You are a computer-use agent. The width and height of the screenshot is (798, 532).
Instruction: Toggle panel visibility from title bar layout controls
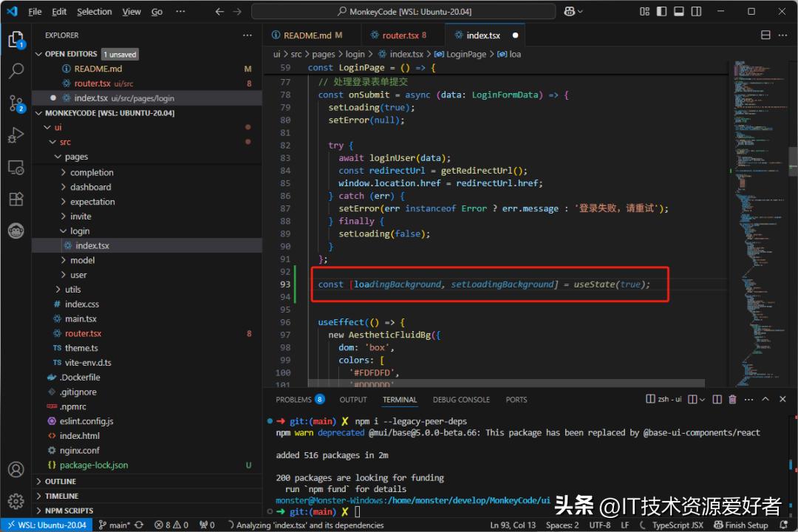680,10
